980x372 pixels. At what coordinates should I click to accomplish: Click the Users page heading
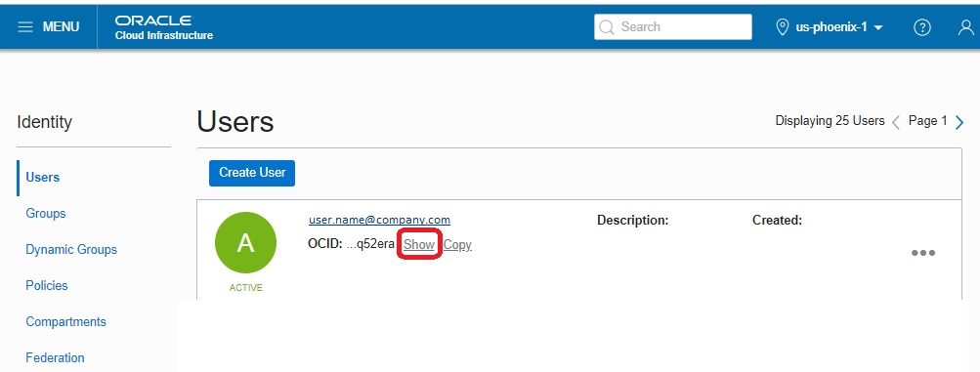235,122
